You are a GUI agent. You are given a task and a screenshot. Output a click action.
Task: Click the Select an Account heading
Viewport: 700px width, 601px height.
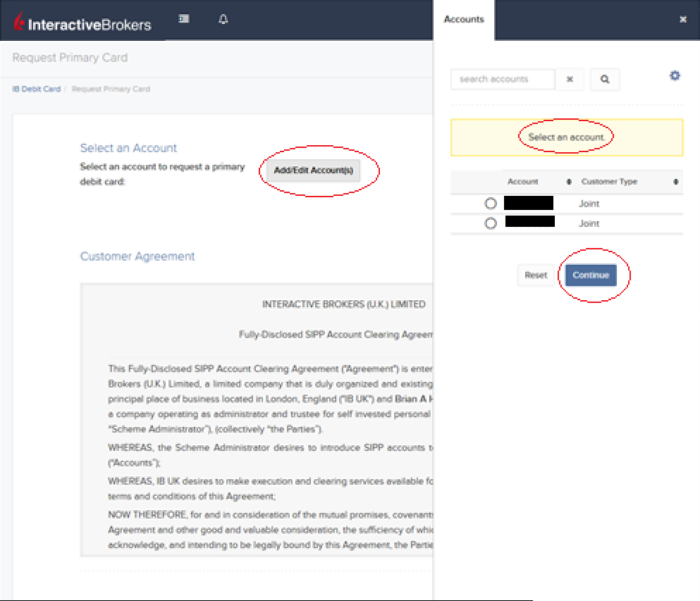[128, 148]
